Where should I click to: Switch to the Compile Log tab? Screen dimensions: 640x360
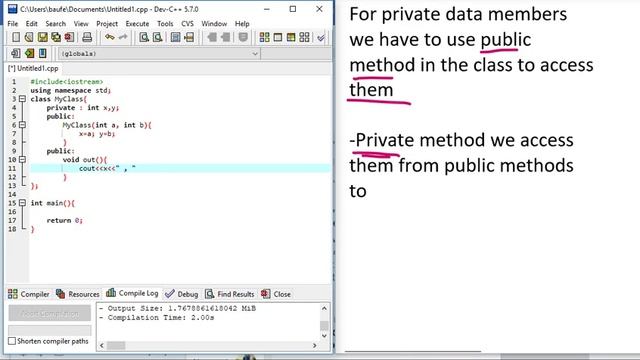[132, 293]
